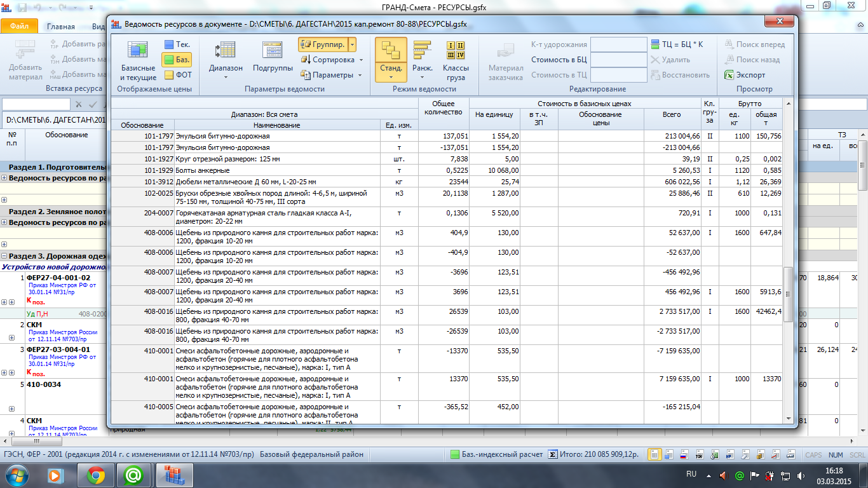Screen dimensions: 868x488
Task: Open the Группир. split-button arrow
Action: tap(353, 44)
